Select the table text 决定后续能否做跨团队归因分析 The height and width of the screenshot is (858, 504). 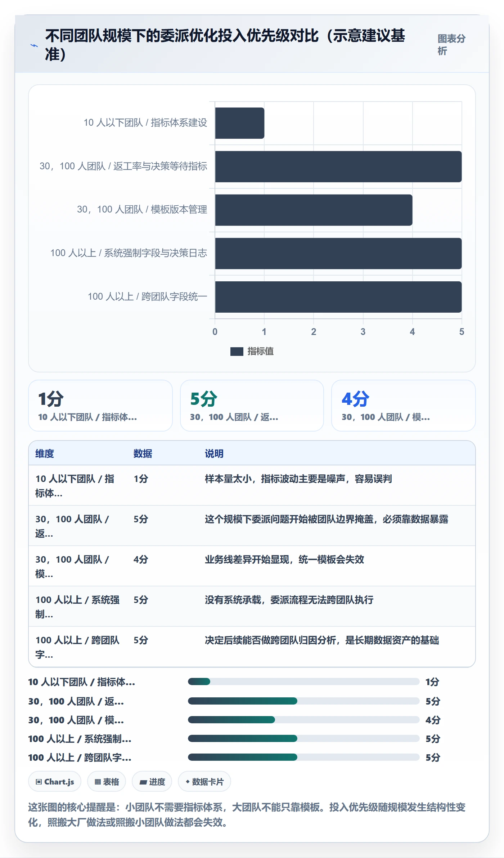(270, 640)
